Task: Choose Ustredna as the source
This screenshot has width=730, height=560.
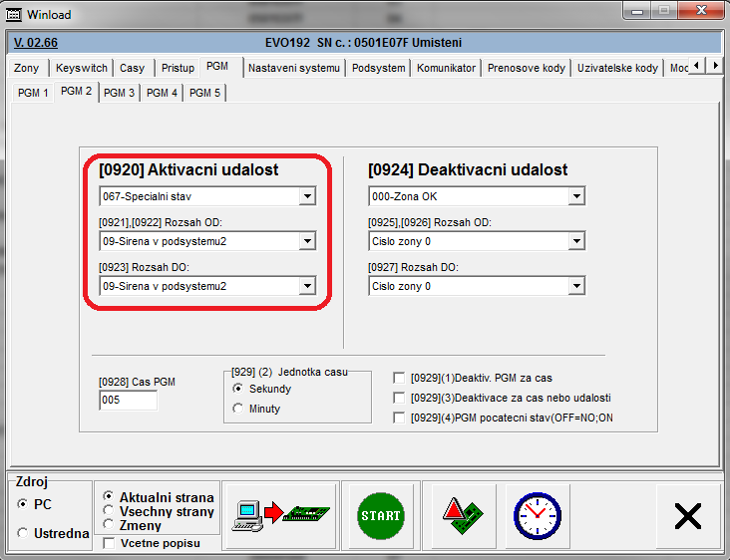Action: point(23,533)
